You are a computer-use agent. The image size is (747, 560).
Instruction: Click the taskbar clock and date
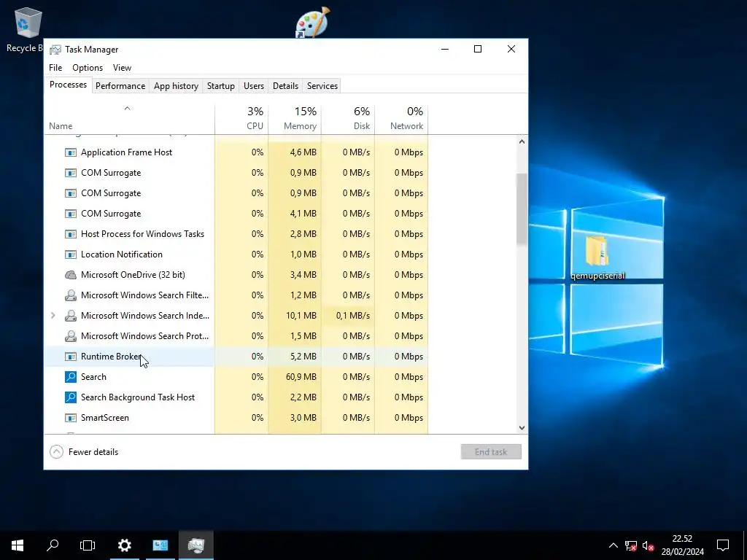[x=682, y=545]
